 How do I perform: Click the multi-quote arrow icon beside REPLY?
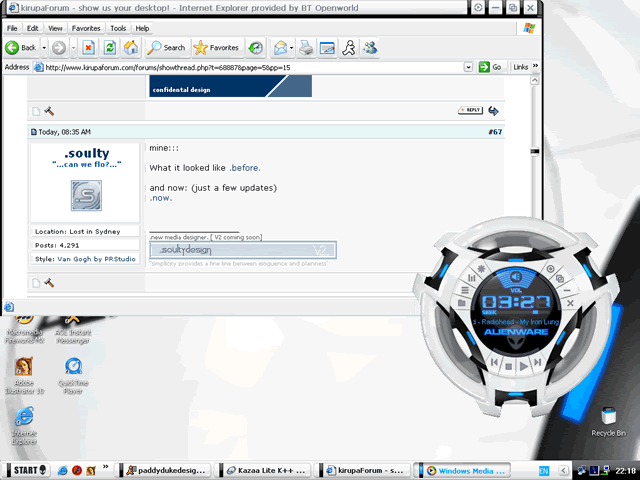(x=493, y=111)
